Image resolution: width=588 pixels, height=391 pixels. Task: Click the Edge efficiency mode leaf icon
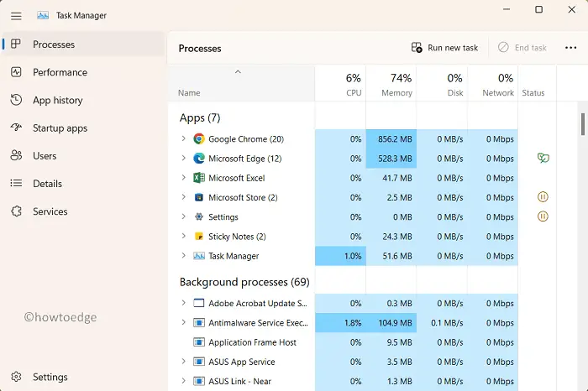pyautogui.click(x=543, y=158)
